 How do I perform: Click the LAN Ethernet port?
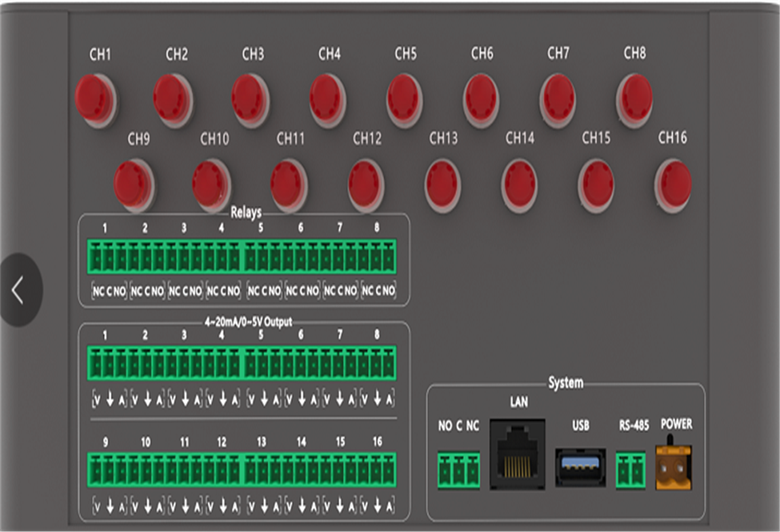[x=517, y=454]
